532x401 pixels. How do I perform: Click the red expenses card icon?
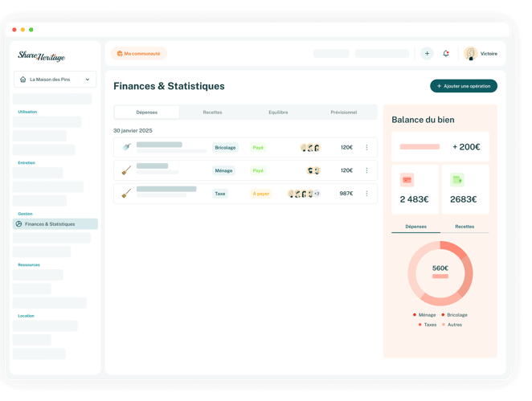(x=407, y=180)
